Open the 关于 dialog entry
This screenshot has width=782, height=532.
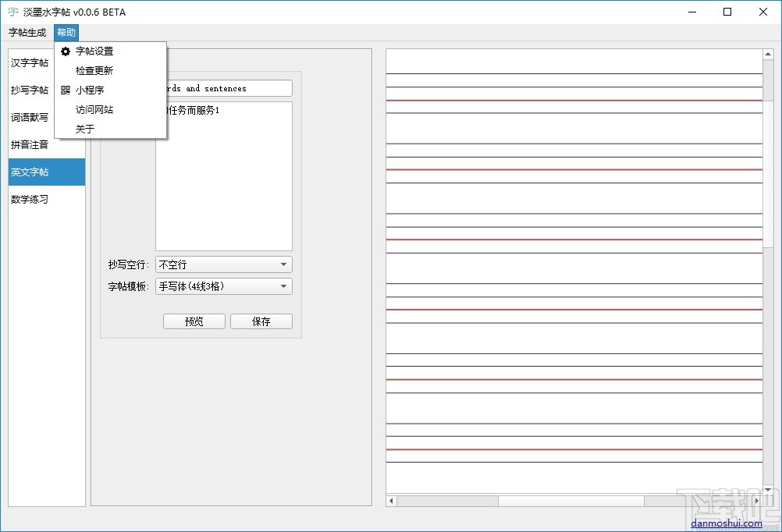(x=110, y=129)
